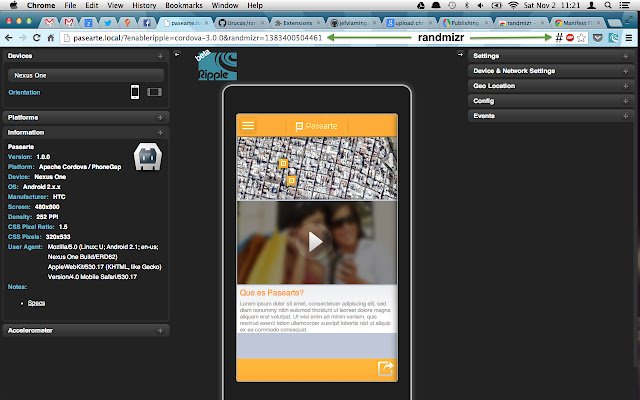The height and width of the screenshot is (400, 640).
Task: Click the randmizr hash extension icon
Action: pos(559,38)
